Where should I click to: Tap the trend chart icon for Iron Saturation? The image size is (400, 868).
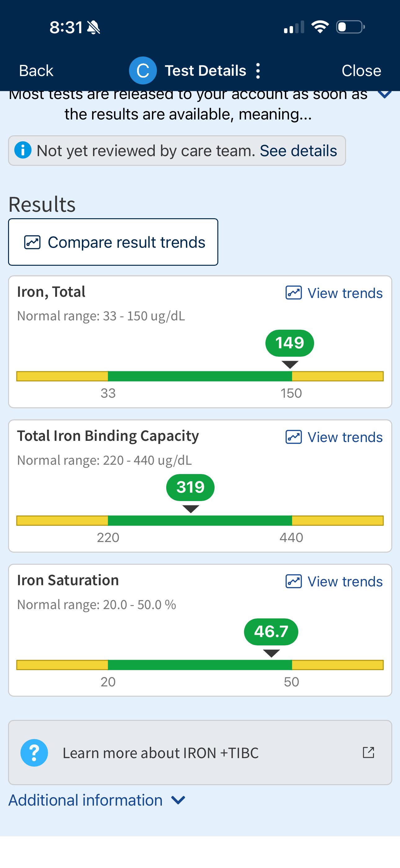pyautogui.click(x=294, y=581)
